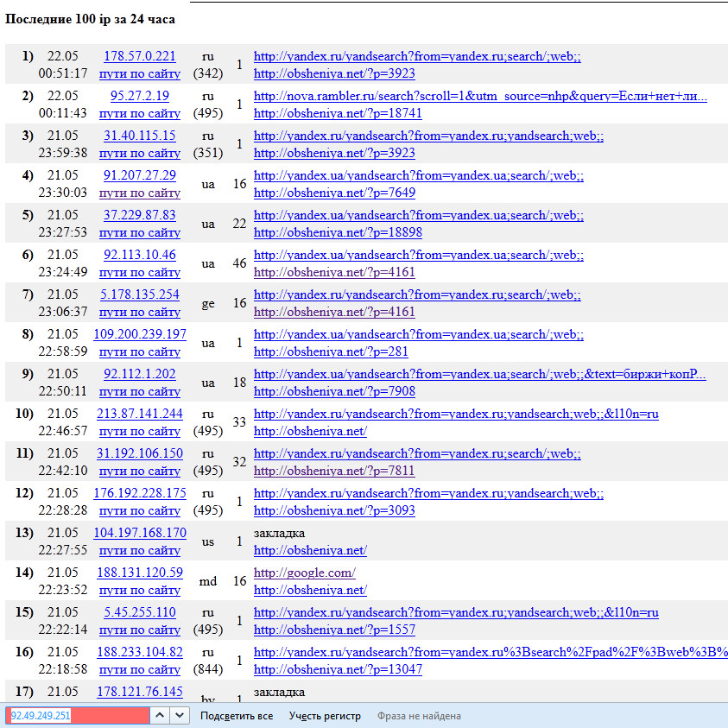This screenshot has height=728, width=728.
Task: Open obsheniya.net/?p=7908 page link
Action: pyautogui.click(x=334, y=391)
